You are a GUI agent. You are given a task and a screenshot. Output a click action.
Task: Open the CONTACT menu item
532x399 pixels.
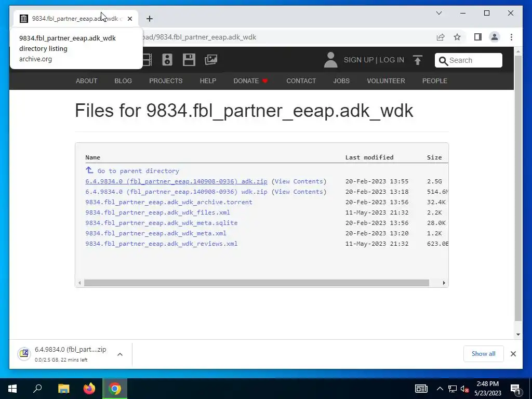pos(301,81)
